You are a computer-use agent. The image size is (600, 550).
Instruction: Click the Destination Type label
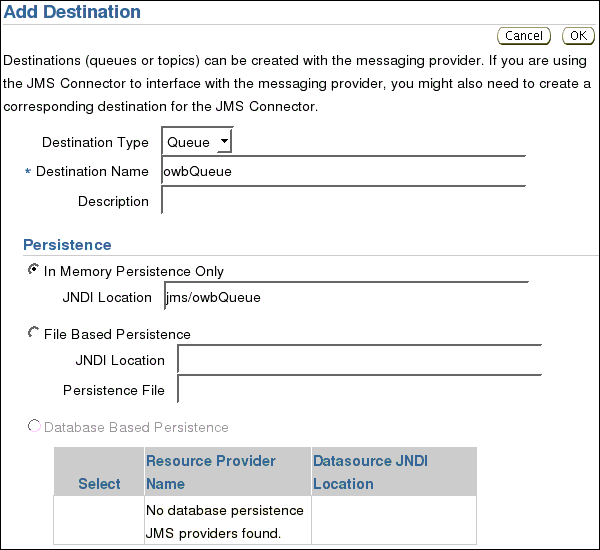[95, 143]
